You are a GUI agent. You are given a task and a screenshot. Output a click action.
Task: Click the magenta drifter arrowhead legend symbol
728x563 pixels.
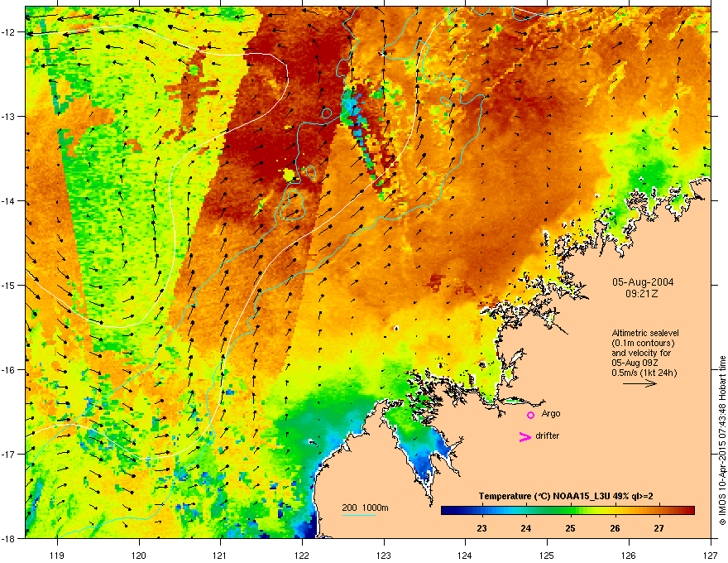(524, 436)
